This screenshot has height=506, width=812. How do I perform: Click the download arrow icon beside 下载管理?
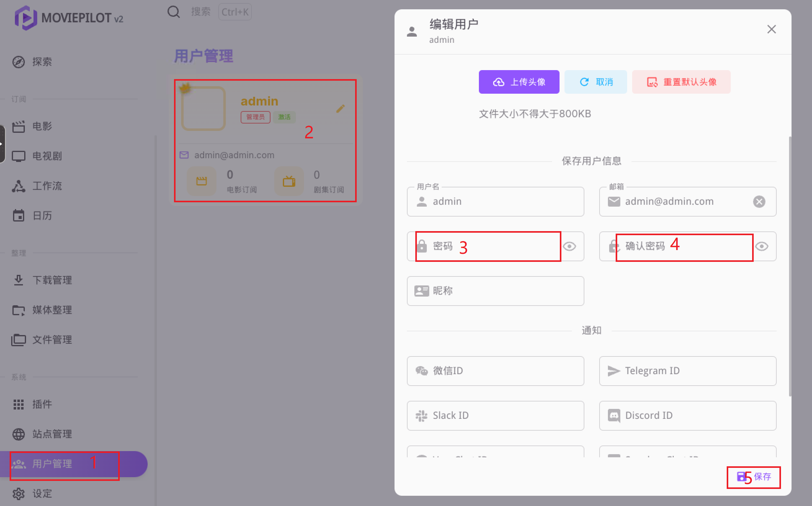[x=18, y=280]
